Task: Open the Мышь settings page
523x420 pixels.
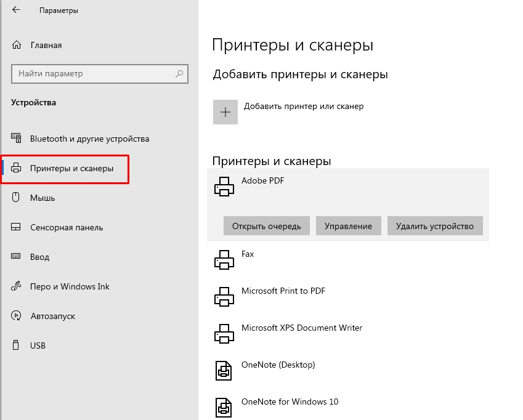Action: [43, 198]
